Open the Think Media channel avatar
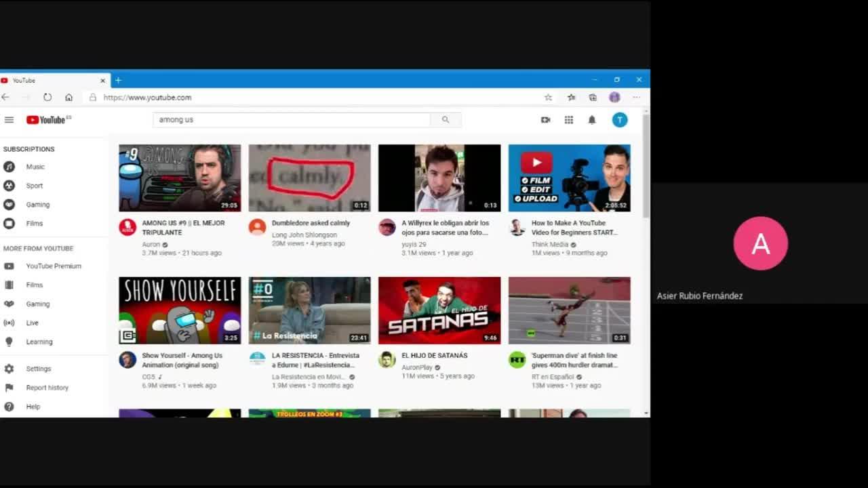This screenshot has height=488, width=868. 517,227
